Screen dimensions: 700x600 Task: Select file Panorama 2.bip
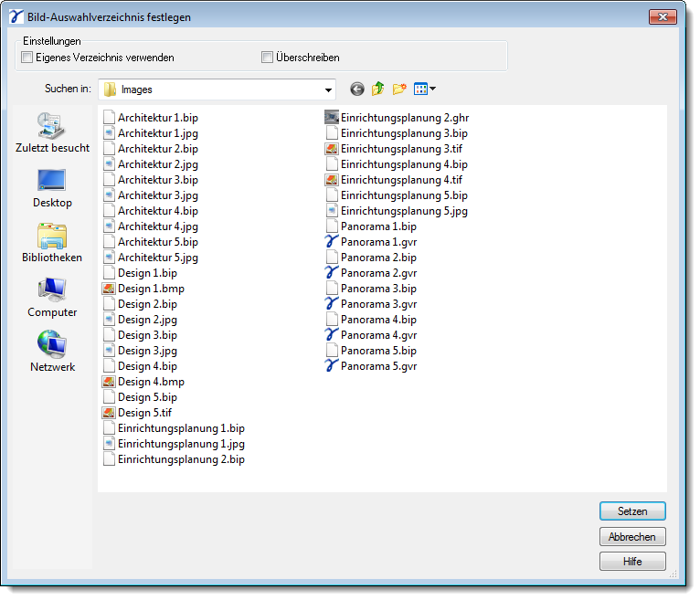click(371, 258)
